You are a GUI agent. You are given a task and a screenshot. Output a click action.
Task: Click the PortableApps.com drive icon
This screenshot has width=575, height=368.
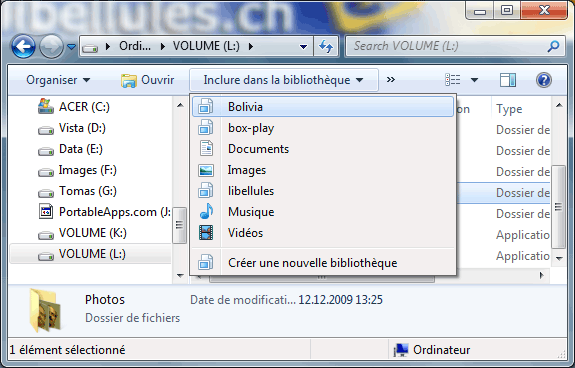46,211
